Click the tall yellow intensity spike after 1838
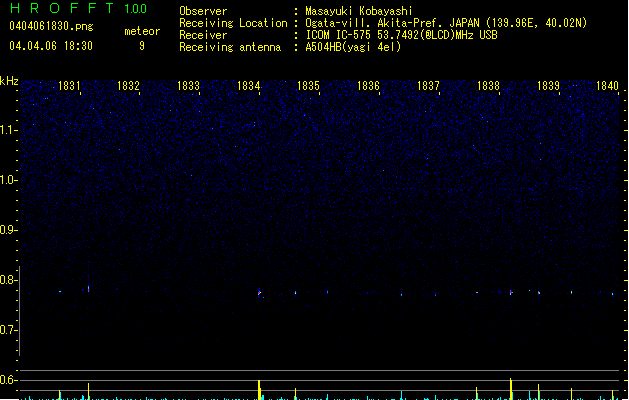629x400 pixels. point(511,389)
